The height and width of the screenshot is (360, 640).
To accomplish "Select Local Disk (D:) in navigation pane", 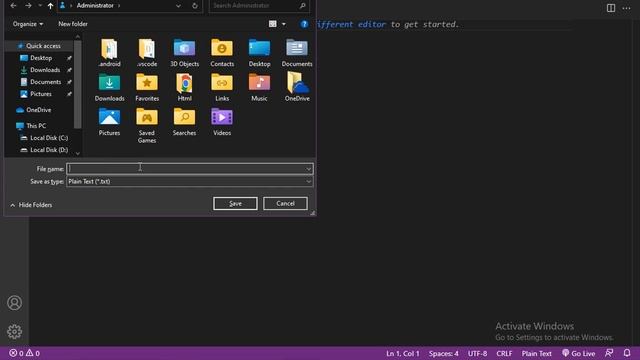I will pyautogui.click(x=49, y=150).
